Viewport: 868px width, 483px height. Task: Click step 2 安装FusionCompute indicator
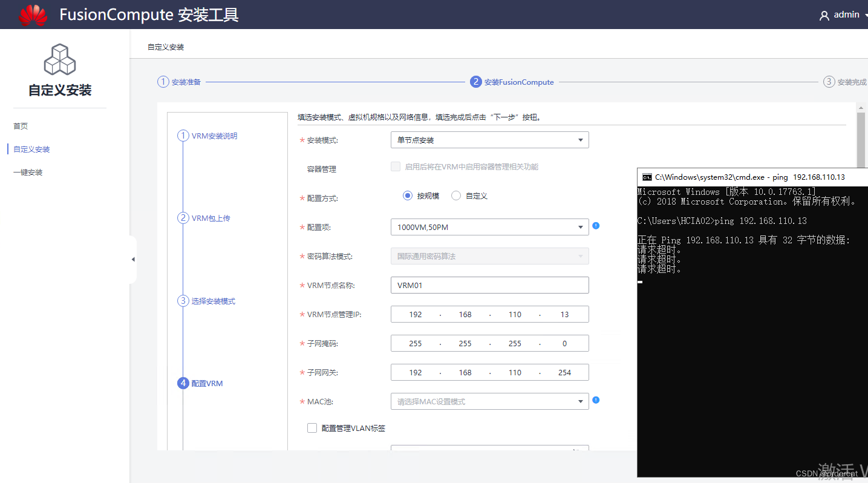click(476, 81)
